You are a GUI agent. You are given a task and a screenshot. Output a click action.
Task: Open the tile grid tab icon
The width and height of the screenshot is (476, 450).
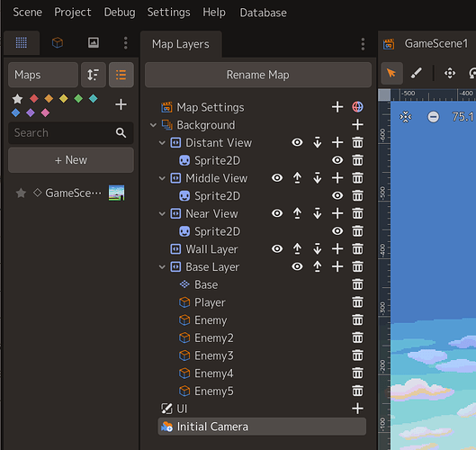[x=22, y=43]
